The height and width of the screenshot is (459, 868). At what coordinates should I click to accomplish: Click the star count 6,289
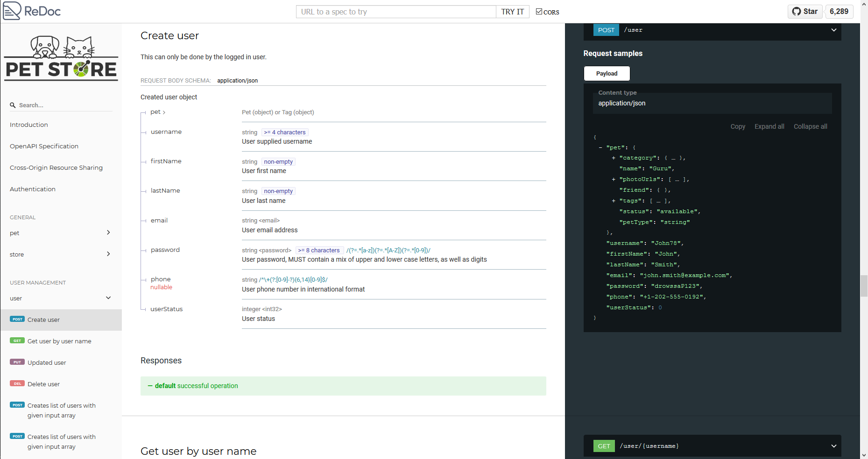point(839,11)
